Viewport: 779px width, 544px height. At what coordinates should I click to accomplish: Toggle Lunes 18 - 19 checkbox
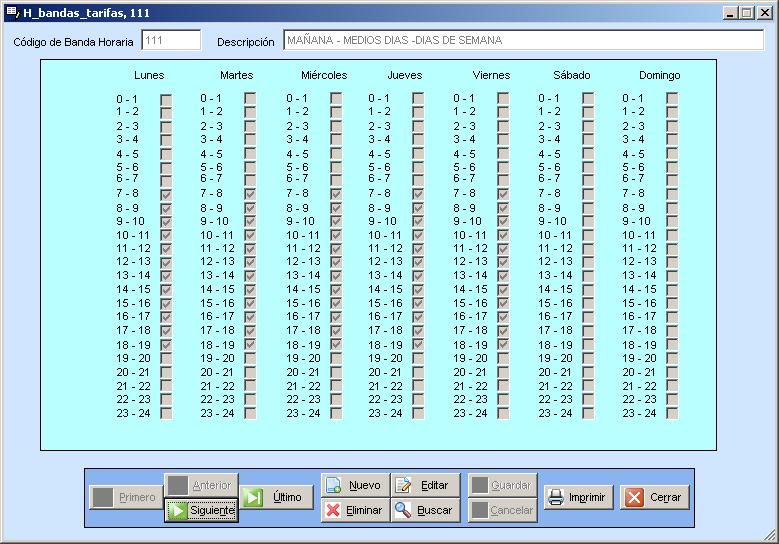(x=166, y=344)
